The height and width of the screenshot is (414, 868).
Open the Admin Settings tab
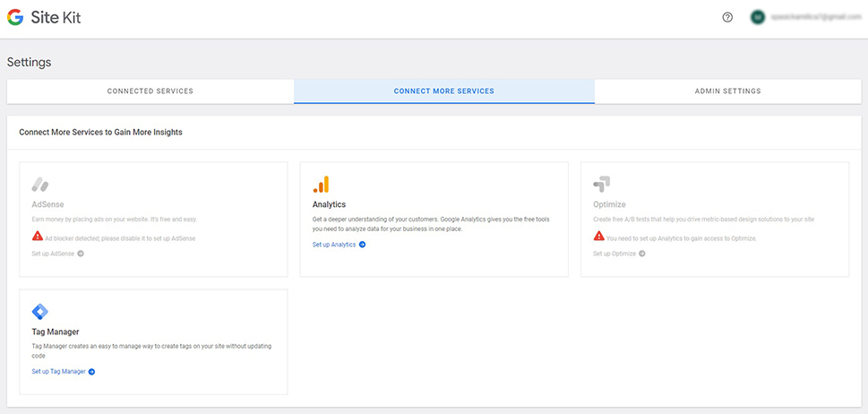[728, 91]
